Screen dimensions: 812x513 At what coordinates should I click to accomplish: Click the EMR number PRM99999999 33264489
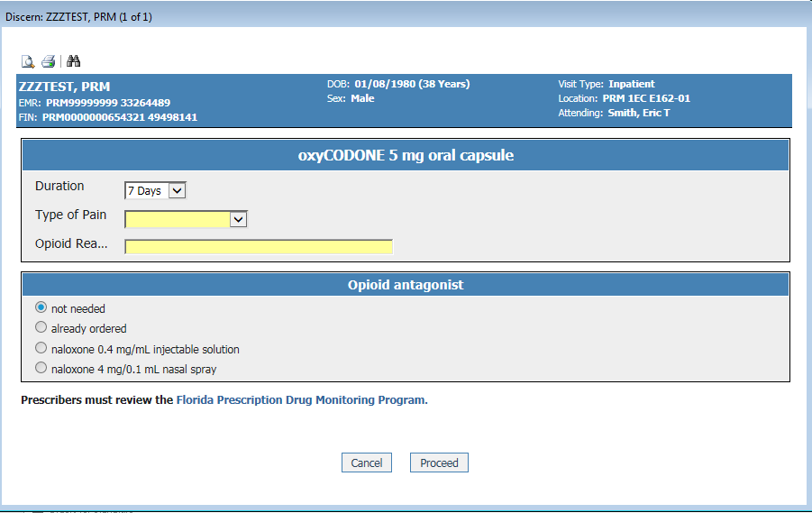click(108, 103)
